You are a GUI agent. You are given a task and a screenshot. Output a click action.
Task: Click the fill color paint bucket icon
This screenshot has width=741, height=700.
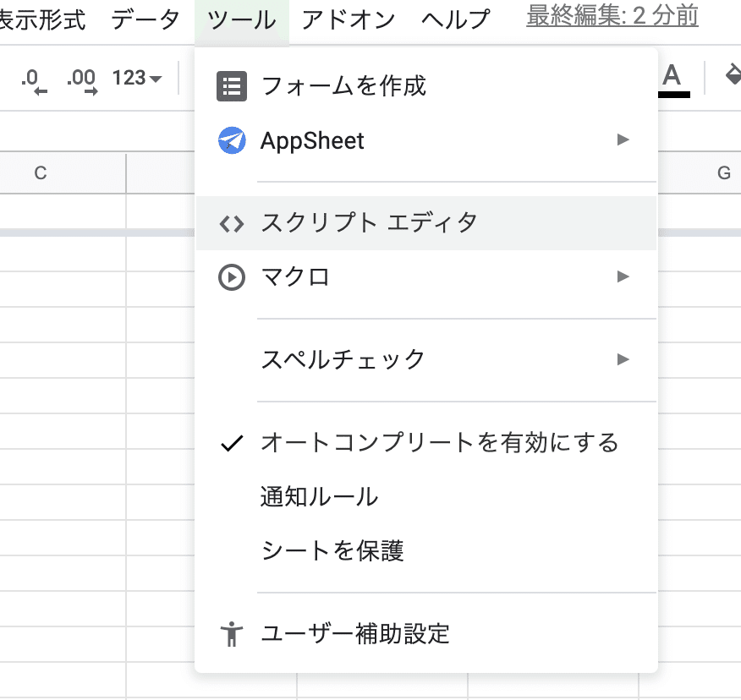pos(733,77)
